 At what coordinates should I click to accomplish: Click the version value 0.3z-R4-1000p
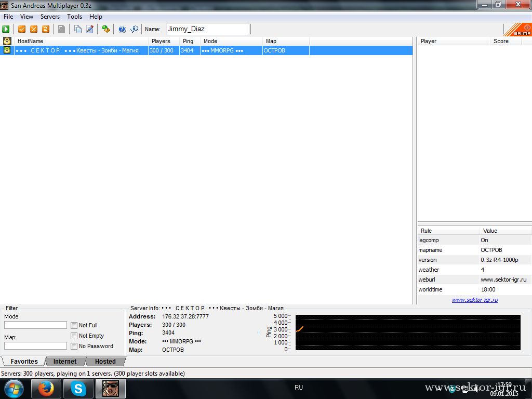tap(499, 260)
